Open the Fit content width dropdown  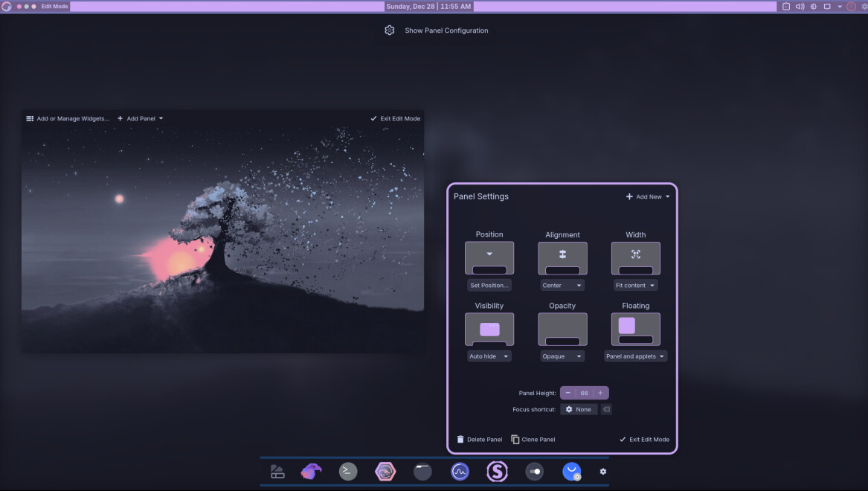pyautogui.click(x=635, y=286)
